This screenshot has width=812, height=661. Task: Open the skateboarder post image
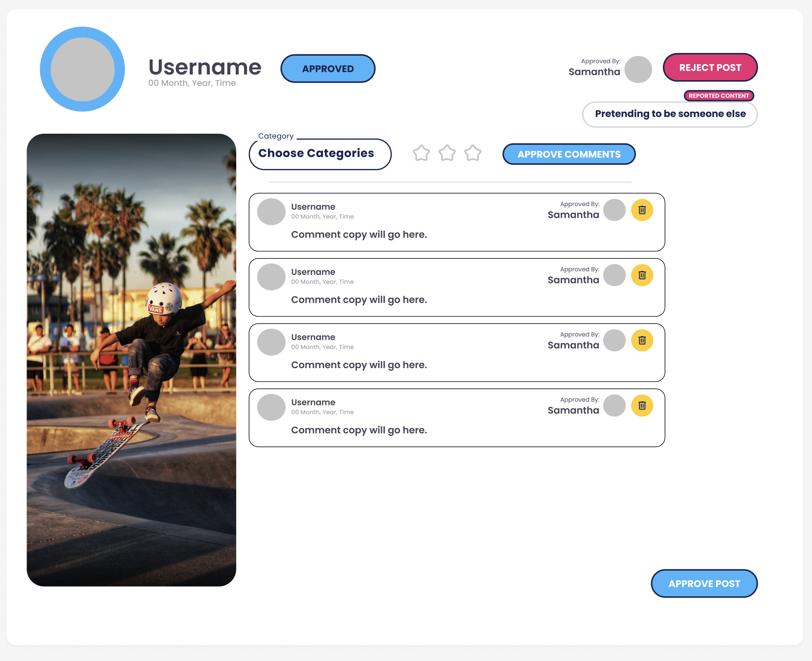131,360
